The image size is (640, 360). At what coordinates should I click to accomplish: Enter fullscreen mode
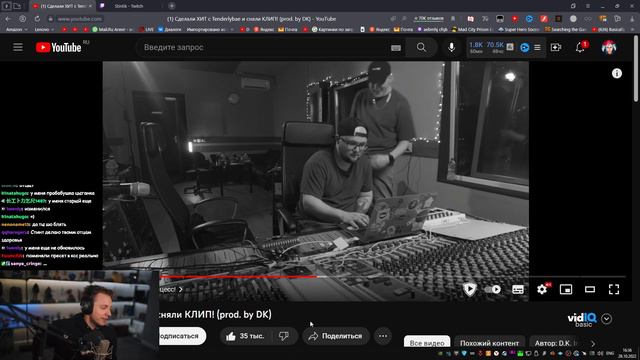(614, 289)
